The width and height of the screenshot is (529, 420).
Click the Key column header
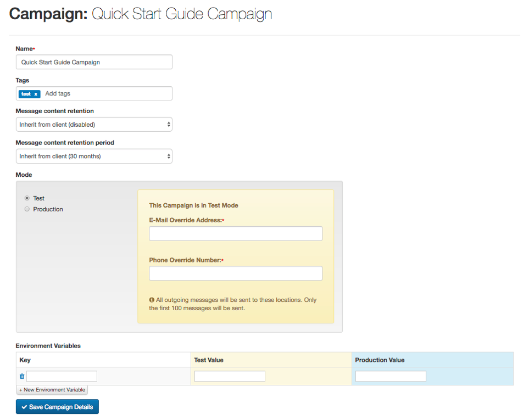point(25,360)
